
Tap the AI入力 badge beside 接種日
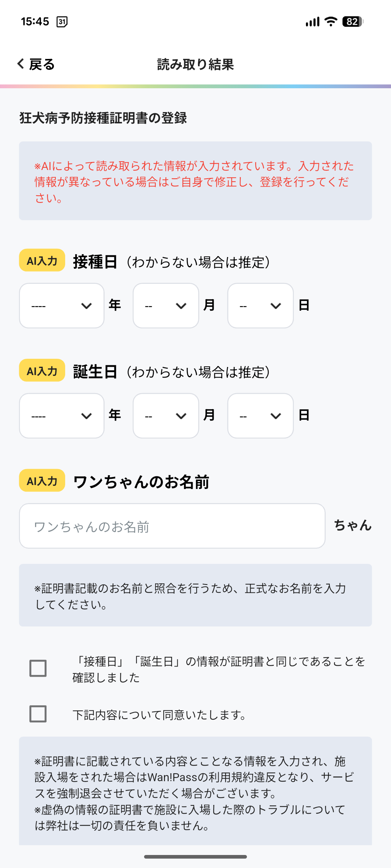[x=42, y=260]
